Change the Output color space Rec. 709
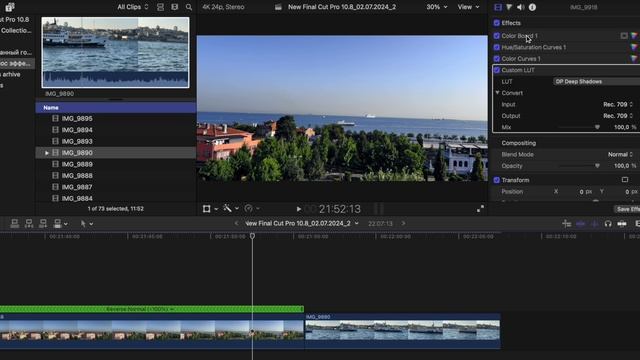 [618, 116]
